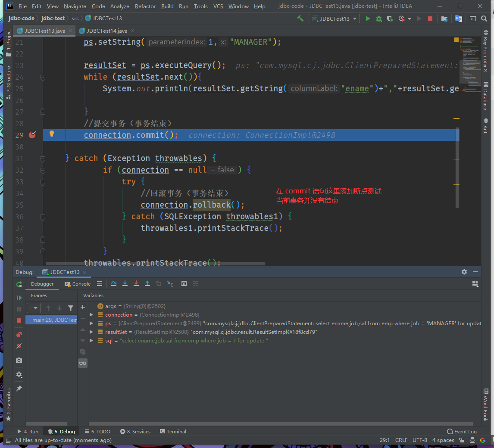Expand the resultSet variable node
This screenshot has width=494, height=448.
tap(91, 332)
